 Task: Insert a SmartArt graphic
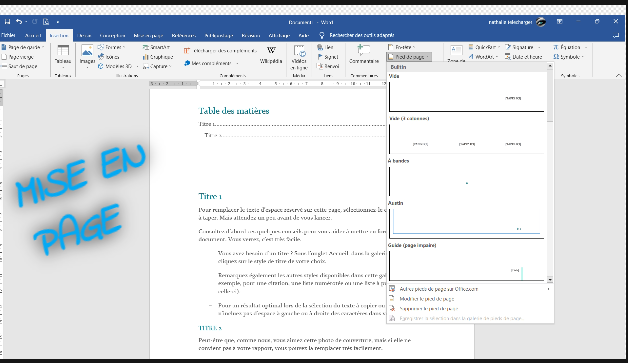[157, 47]
